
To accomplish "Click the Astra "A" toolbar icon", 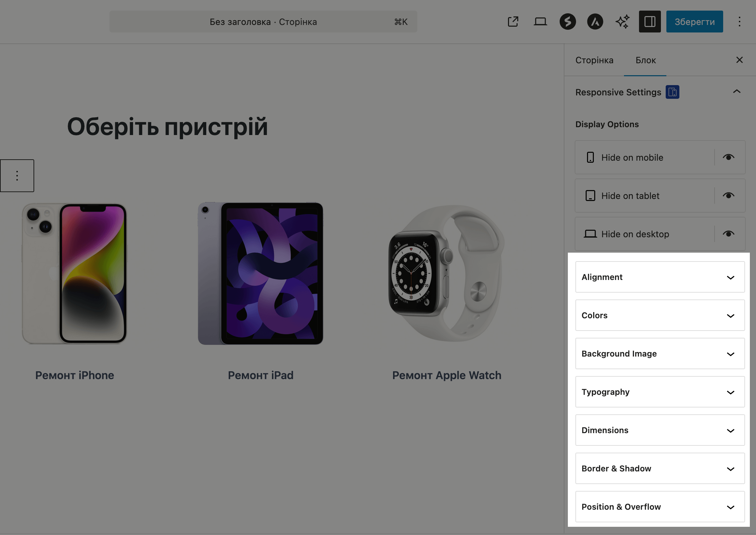I will point(595,22).
